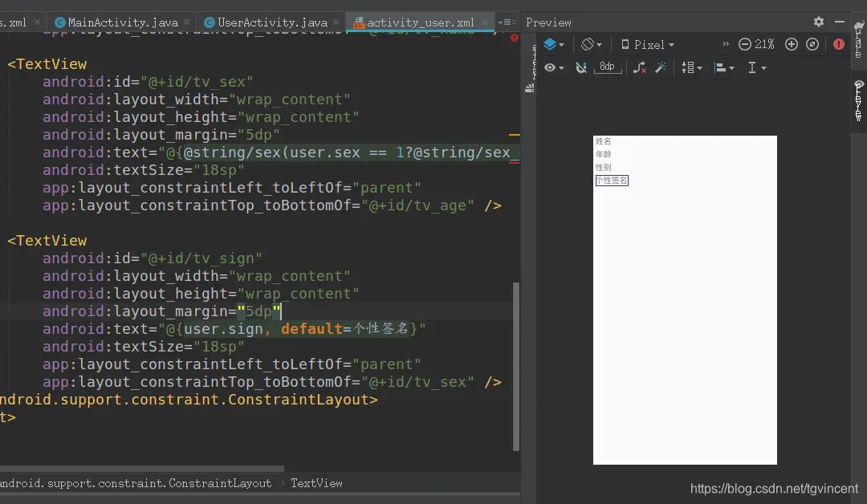The image size is (867, 504).
Task: Click the line with @string/sex(user.sex == 1
Action: [x=281, y=152]
